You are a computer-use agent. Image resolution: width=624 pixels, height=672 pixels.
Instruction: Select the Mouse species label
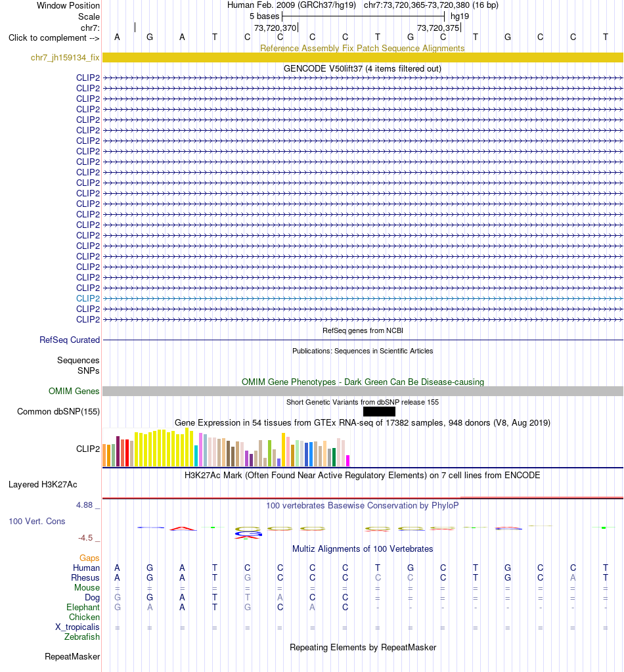click(87, 587)
